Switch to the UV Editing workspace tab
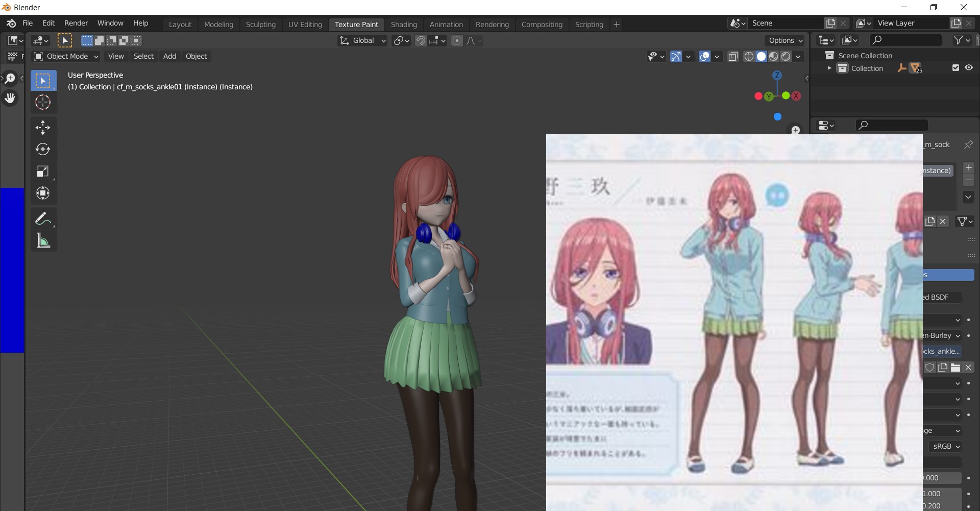 (x=305, y=25)
